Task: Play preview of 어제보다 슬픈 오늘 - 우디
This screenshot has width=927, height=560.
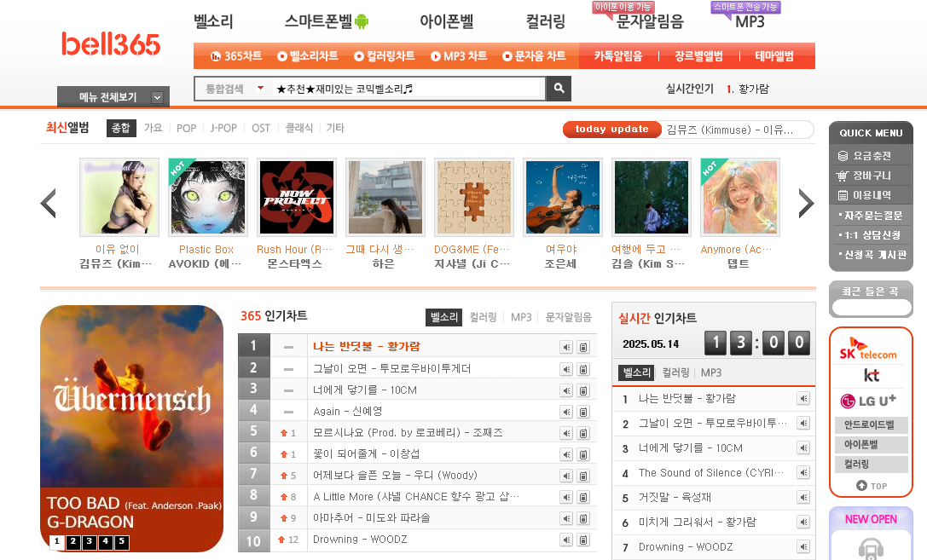Action: 566,476
